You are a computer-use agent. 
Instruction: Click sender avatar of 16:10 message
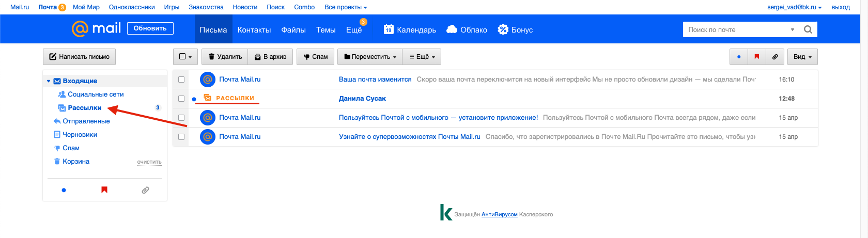[x=208, y=80]
